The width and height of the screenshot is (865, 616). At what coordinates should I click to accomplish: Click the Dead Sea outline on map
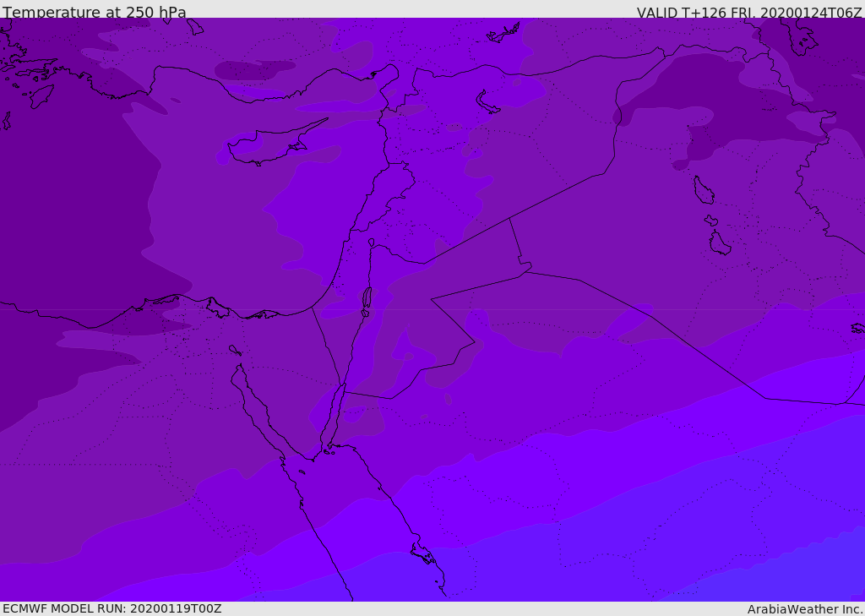coord(367,298)
